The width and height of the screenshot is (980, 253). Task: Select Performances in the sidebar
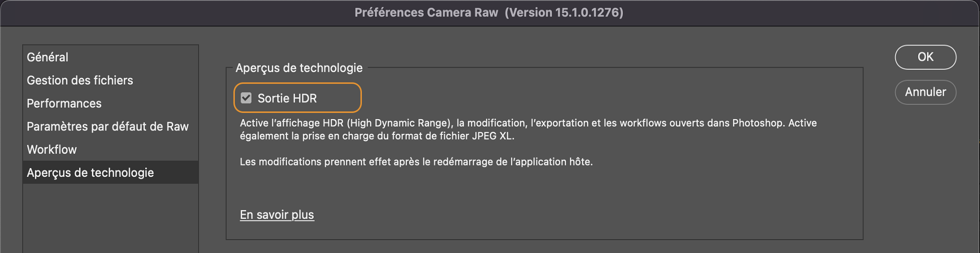(x=64, y=103)
